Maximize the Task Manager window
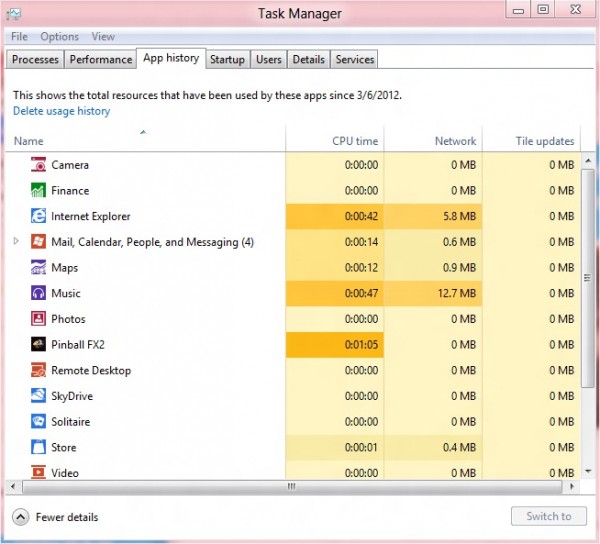The width and height of the screenshot is (600, 544). 543,10
